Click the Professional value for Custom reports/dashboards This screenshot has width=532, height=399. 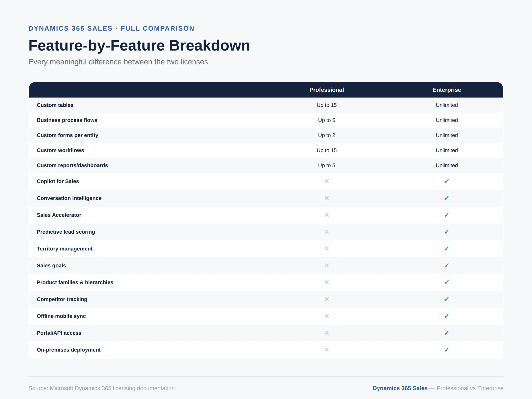point(326,165)
